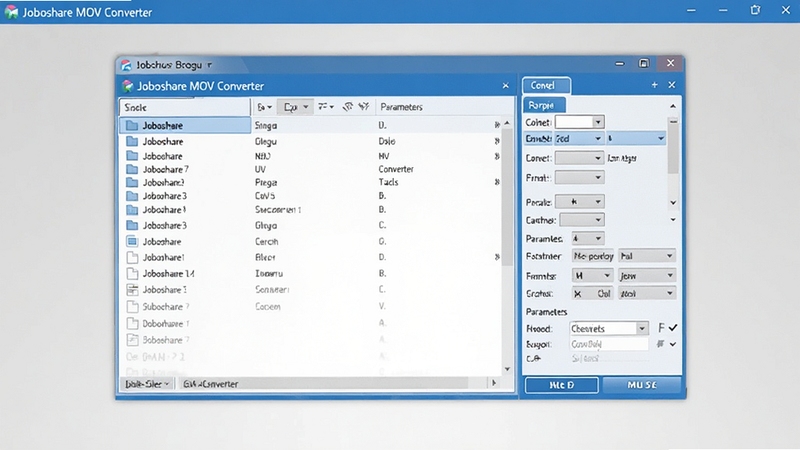
Task: Click the Bagon input field
Action: [x=609, y=344]
